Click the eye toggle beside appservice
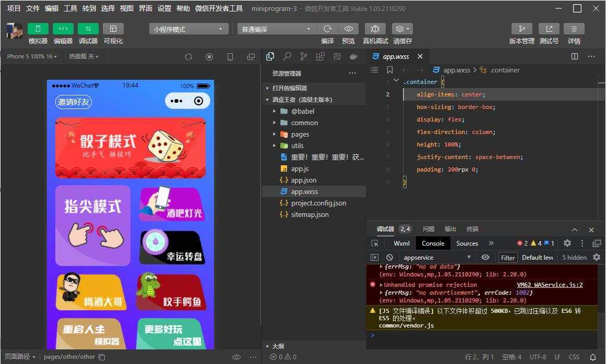The height and width of the screenshot is (364, 606). pyautogui.click(x=485, y=257)
